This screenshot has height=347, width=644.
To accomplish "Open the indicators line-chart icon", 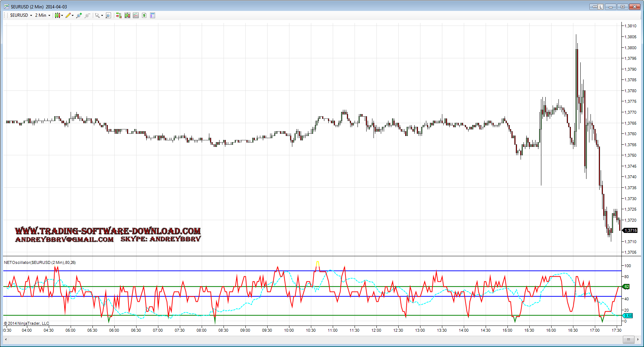I will 136,15.
